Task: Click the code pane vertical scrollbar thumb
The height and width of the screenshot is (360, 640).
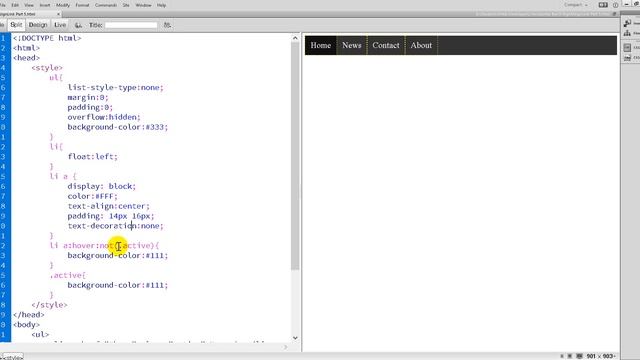Action: 295,156
